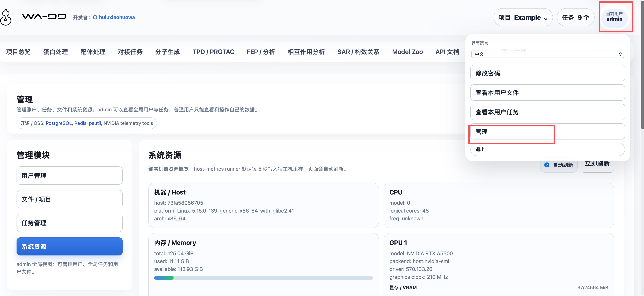The width and height of the screenshot is (644, 296).
Task: Go to the 项目总览 tab
Action: coord(18,52)
